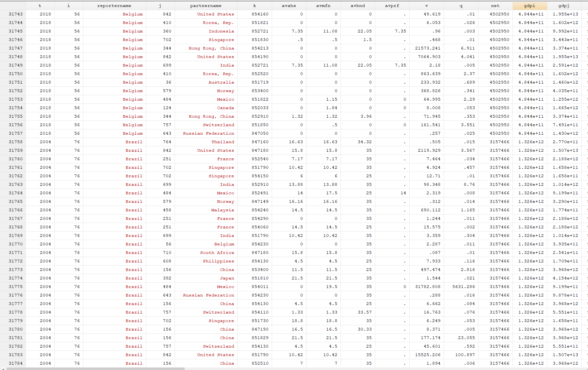
Task: Select the v value 31782.808
Action: click(x=428, y=287)
